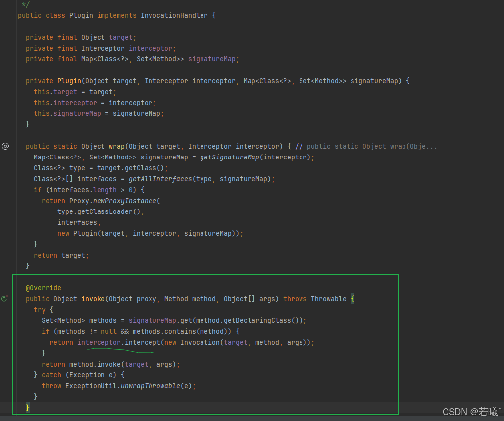Click highlighted closing brace of invoke method

click(28, 408)
